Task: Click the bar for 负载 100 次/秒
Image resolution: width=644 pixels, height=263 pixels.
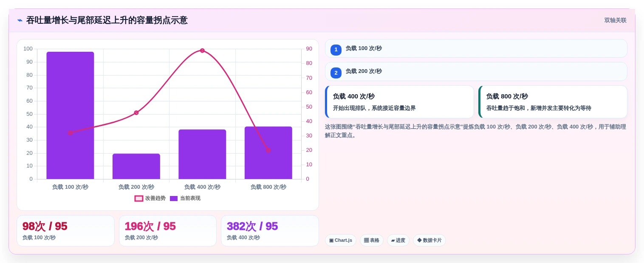Action: [x=70, y=115]
